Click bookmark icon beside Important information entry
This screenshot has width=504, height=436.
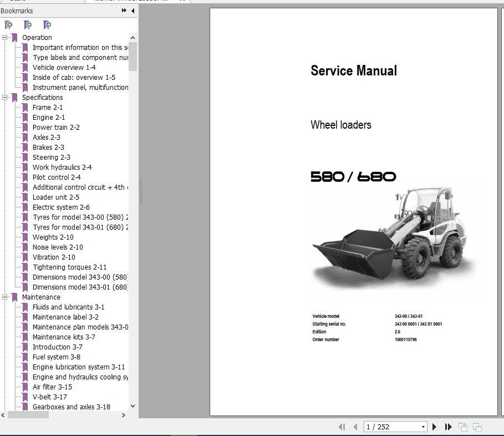click(x=25, y=48)
